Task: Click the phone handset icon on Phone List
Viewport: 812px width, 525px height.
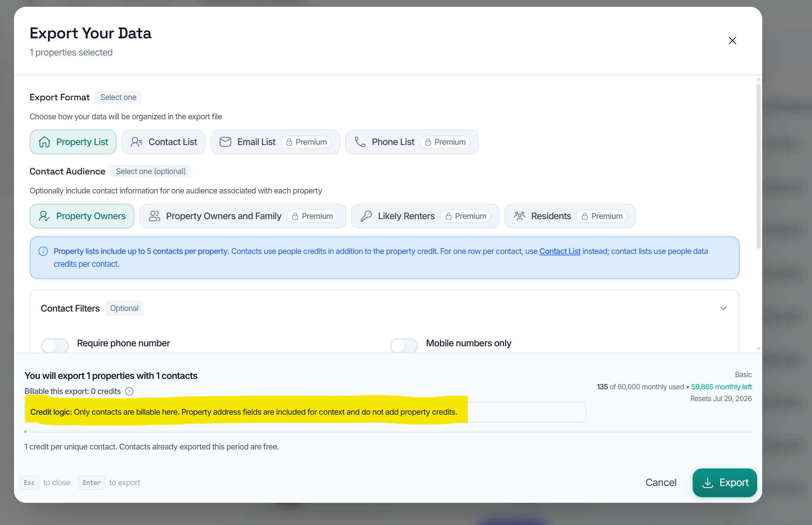Action: click(360, 142)
